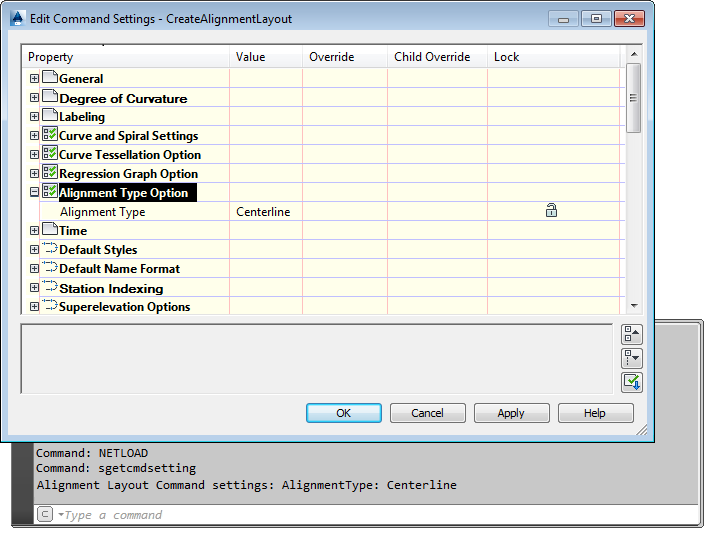Screen dimensions: 716x538
Task: Expand Curve and Spiral Settings group
Action: pos(34,136)
